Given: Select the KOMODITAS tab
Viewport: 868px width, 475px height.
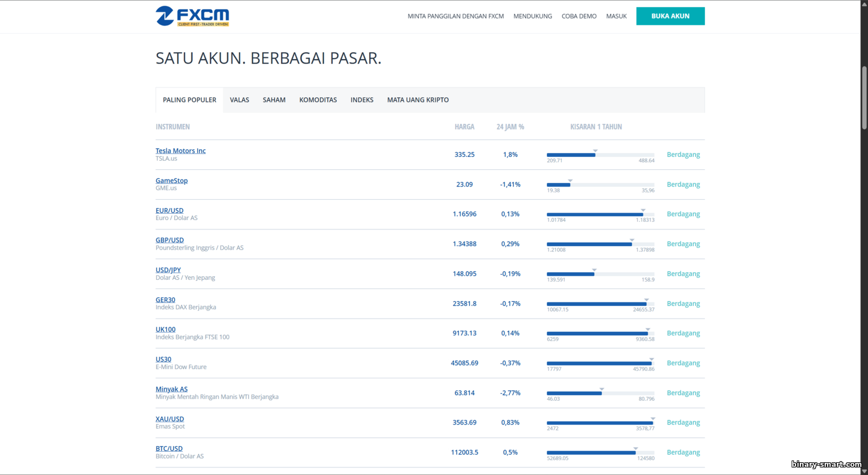Looking at the screenshot, I should tap(318, 100).
